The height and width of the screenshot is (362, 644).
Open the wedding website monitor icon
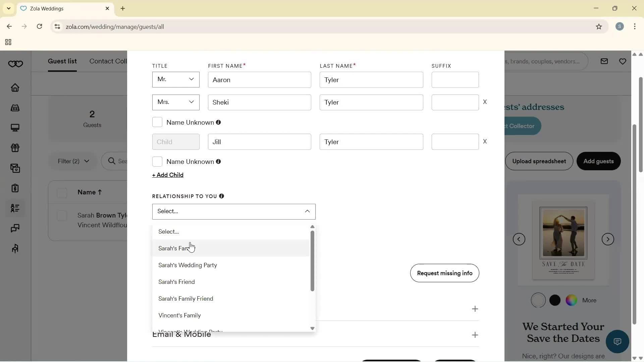pos(15,127)
